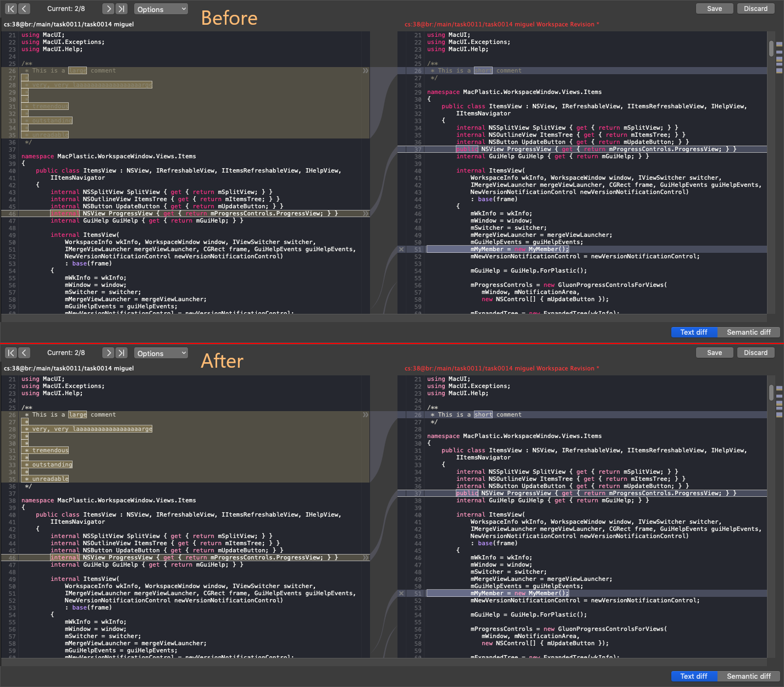Jump to last difference in After panel
Screen dimensions: 784x687
(122, 353)
